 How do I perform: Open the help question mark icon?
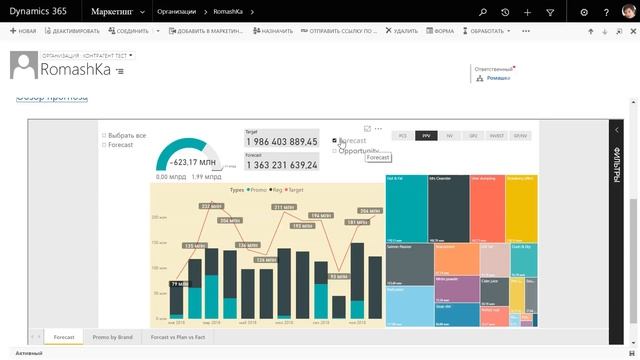click(606, 12)
